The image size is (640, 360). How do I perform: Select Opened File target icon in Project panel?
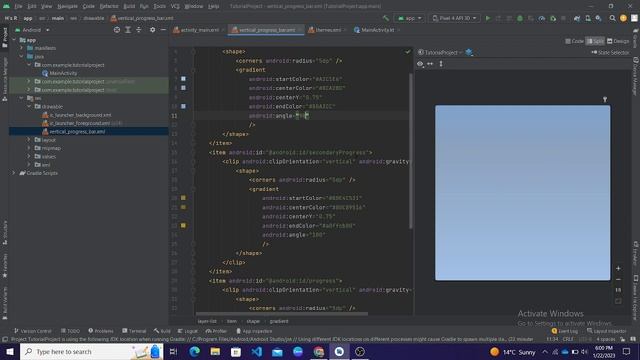pos(117,30)
